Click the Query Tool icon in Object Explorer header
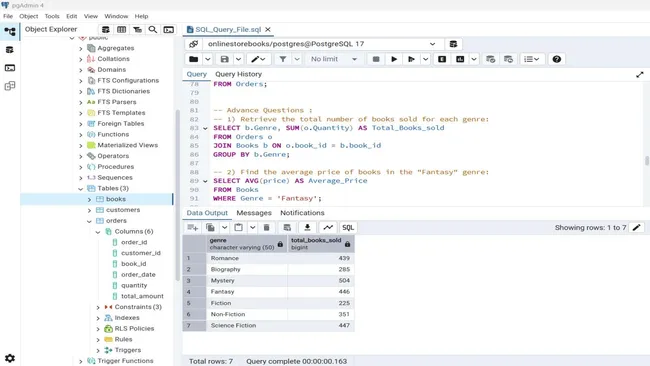The image size is (650, 366). coord(106,29)
